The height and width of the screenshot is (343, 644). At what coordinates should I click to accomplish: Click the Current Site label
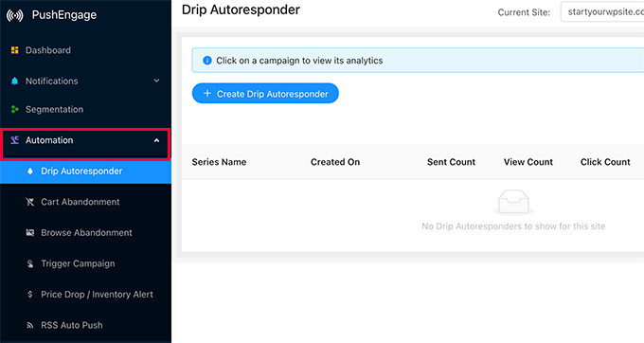pos(524,12)
